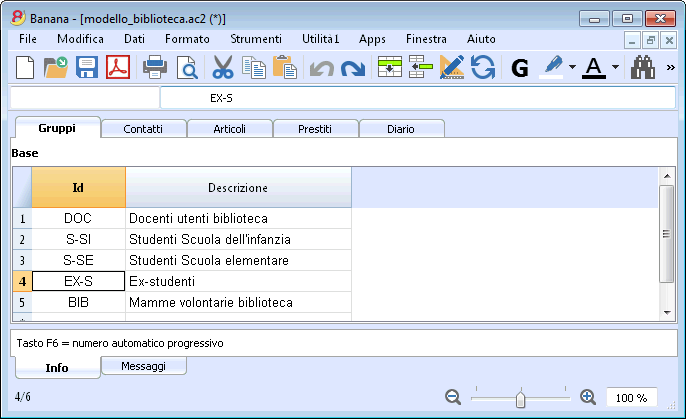This screenshot has width=686, height=419.
Task: Click the Print preview magnifier icon
Action: pos(187,68)
